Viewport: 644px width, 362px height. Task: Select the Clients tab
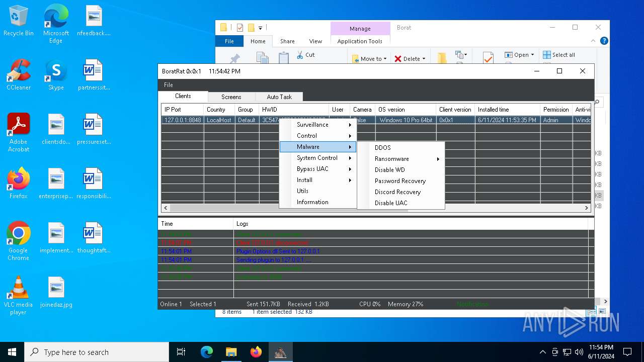pyautogui.click(x=183, y=96)
